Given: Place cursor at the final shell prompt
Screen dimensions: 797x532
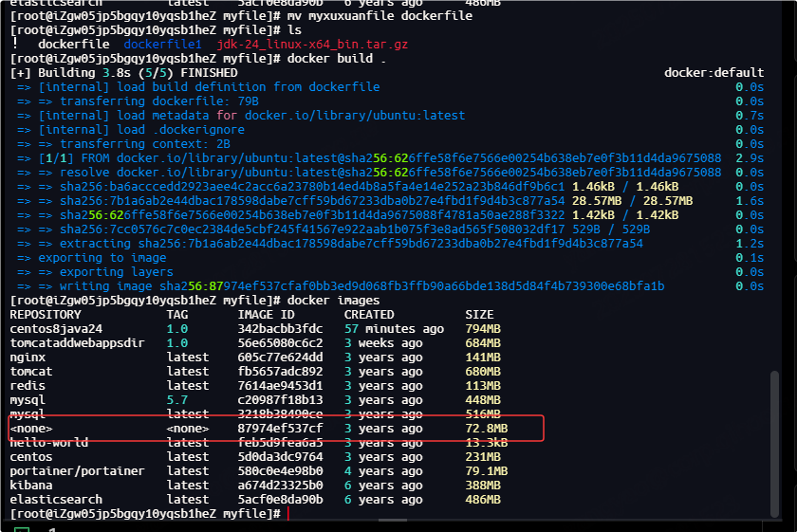Looking at the screenshot, I should point(287,514).
